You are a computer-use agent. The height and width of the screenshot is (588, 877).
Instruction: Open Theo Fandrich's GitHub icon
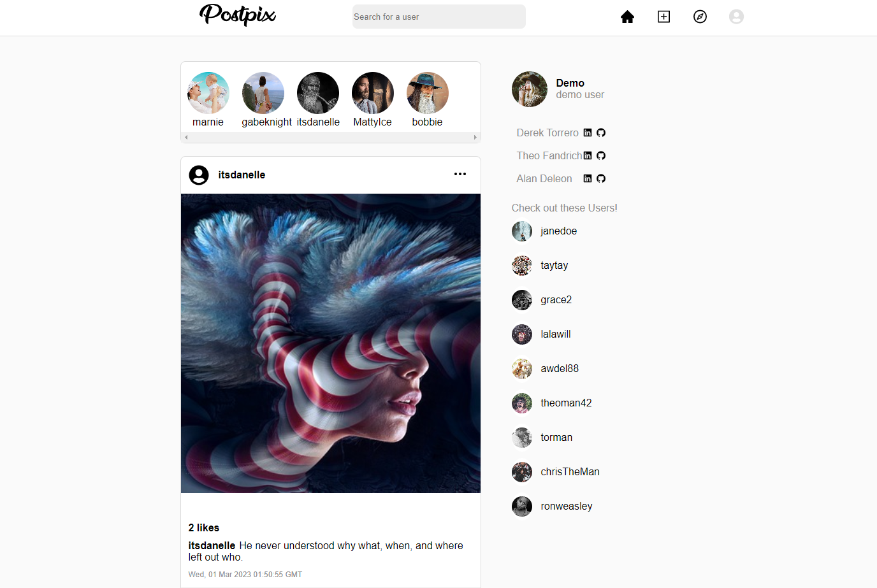click(601, 155)
